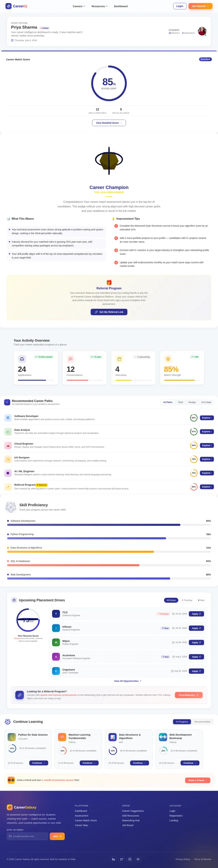Click the Continue Learning atom icon
Viewport: 218px width, 868px height.
tap(7, 721)
